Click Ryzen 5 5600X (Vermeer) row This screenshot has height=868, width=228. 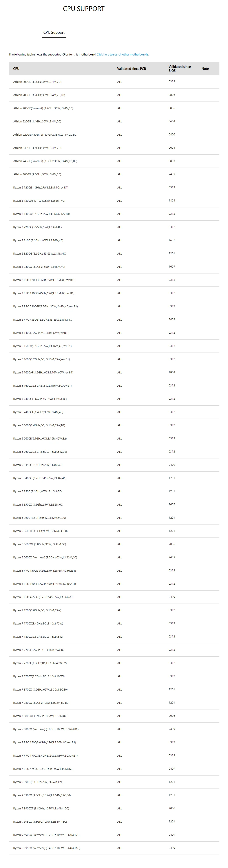[x=114, y=557]
